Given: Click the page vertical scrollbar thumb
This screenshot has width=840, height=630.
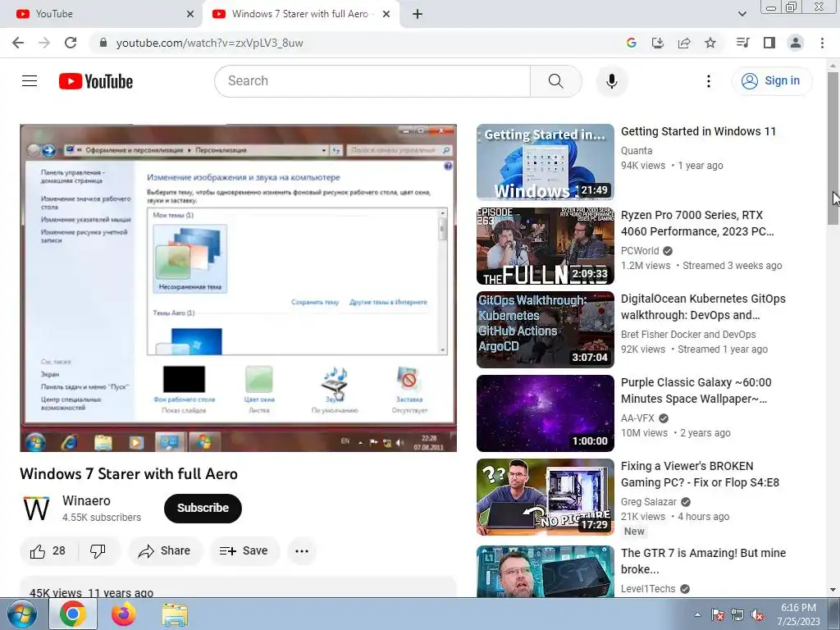Looking at the screenshot, I should pyautogui.click(x=833, y=148).
